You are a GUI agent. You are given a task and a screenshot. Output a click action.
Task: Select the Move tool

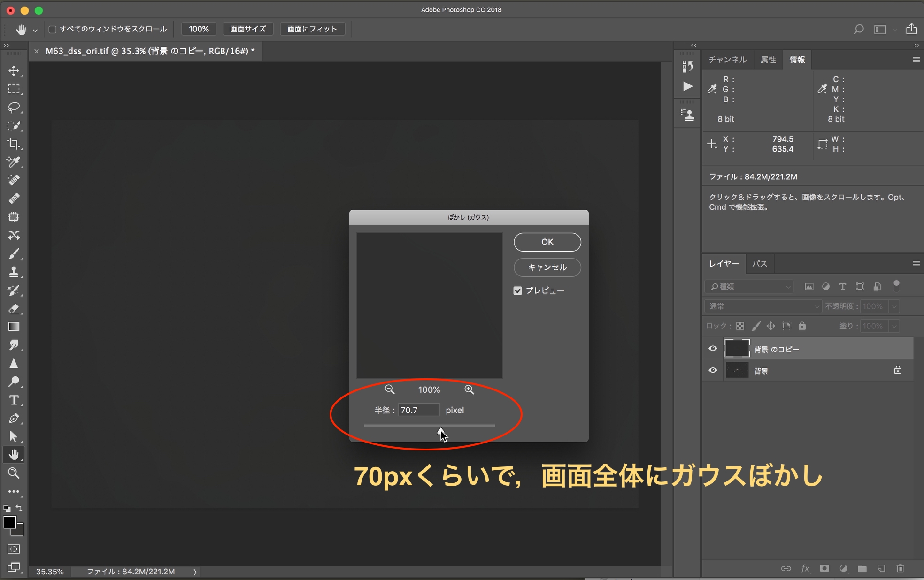[14, 71]
